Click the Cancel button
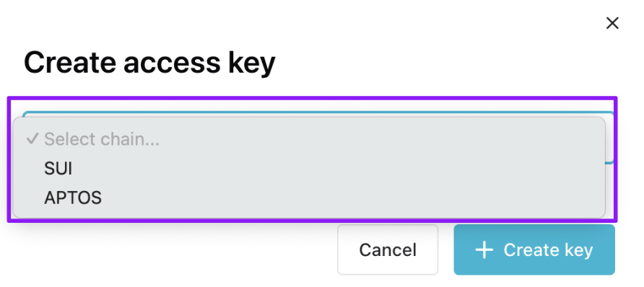 (x=388, y=250)
